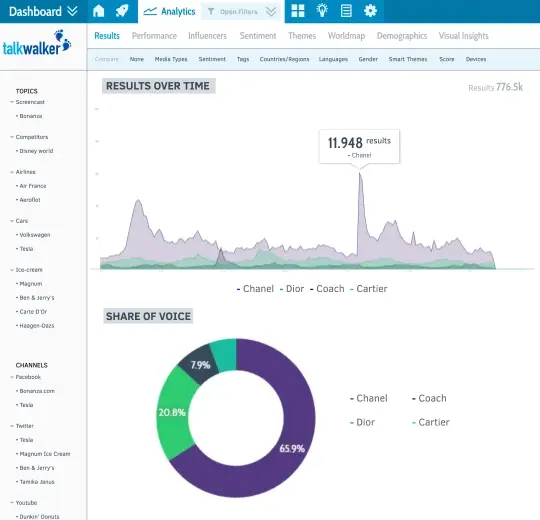Toggle Cartier in the timeline legend
This screenshot has height=520, width=540.
pos(368,289)
